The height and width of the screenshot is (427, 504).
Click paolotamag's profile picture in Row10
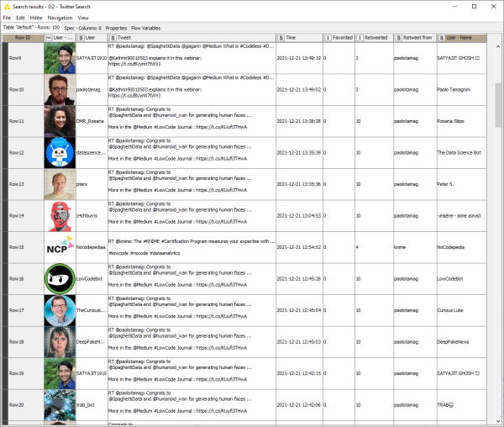[60, 90]
